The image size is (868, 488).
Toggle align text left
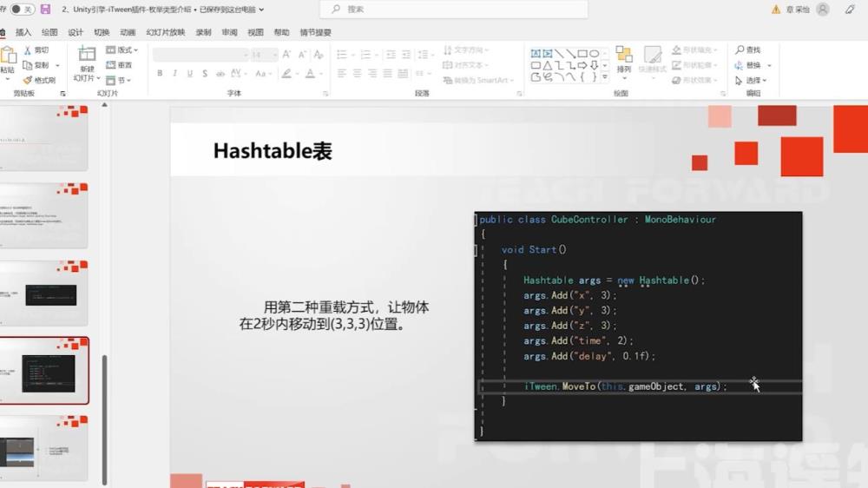(341, 73)
